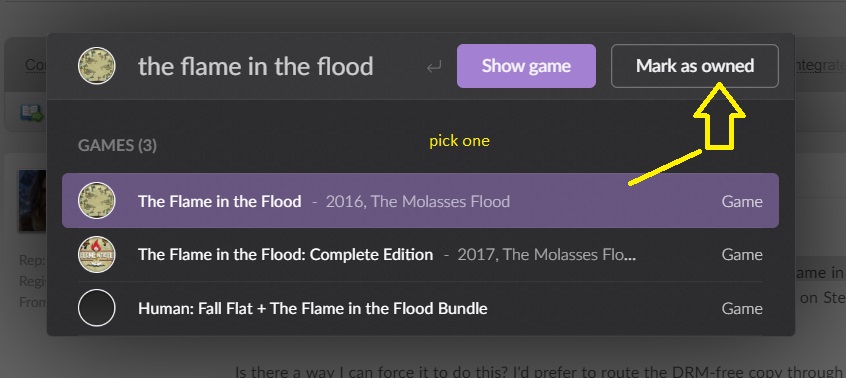This screenshot has width=846, height=378.
Task: Open the forum user avatar at the left edge
Action: [32, 201]
